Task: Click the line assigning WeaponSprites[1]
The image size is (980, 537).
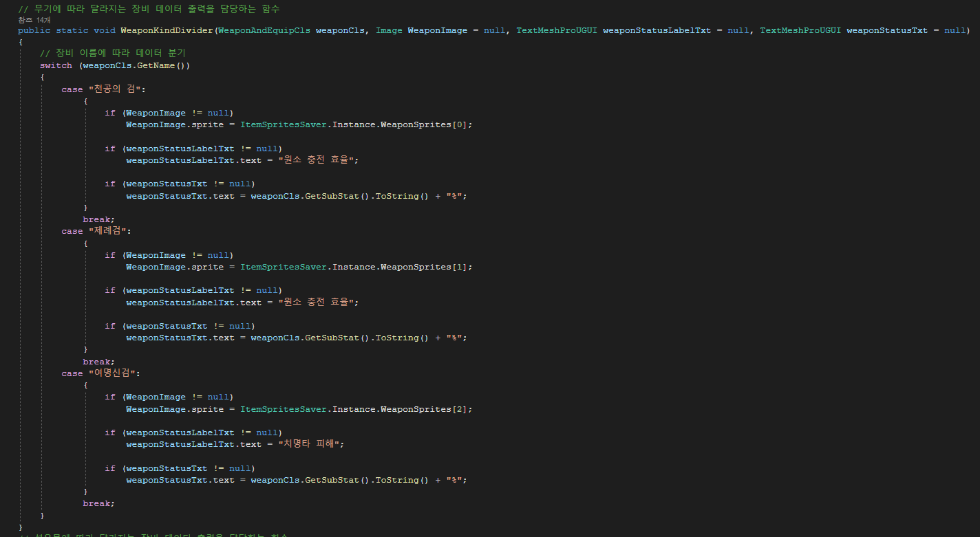Action: coord(299,267)
